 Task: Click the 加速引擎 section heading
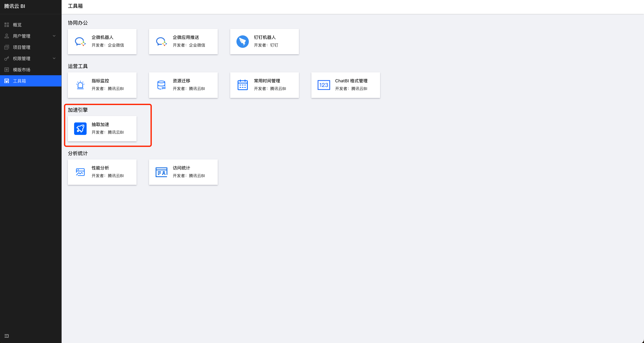[x=78, y=110]
